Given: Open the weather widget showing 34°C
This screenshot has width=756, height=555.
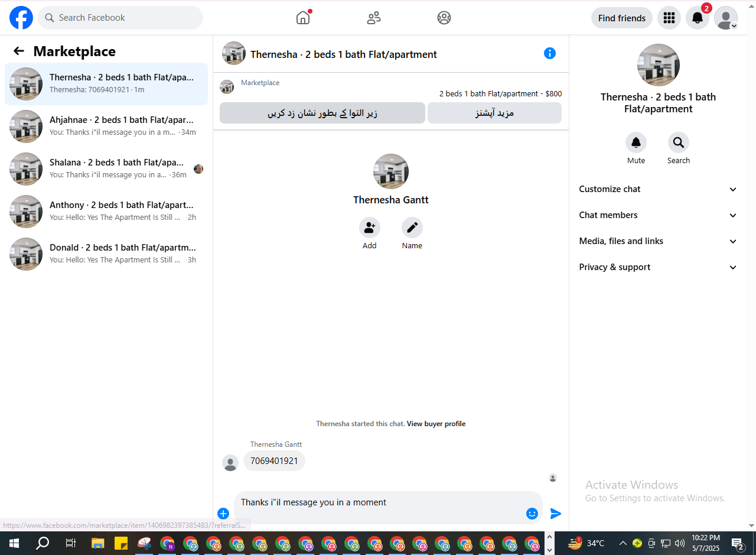Looking at the screenshot, I should pos(586,543).
